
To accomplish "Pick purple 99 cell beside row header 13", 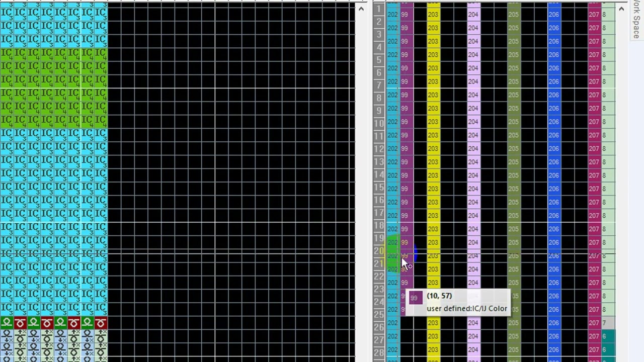I will pos(406,162).
